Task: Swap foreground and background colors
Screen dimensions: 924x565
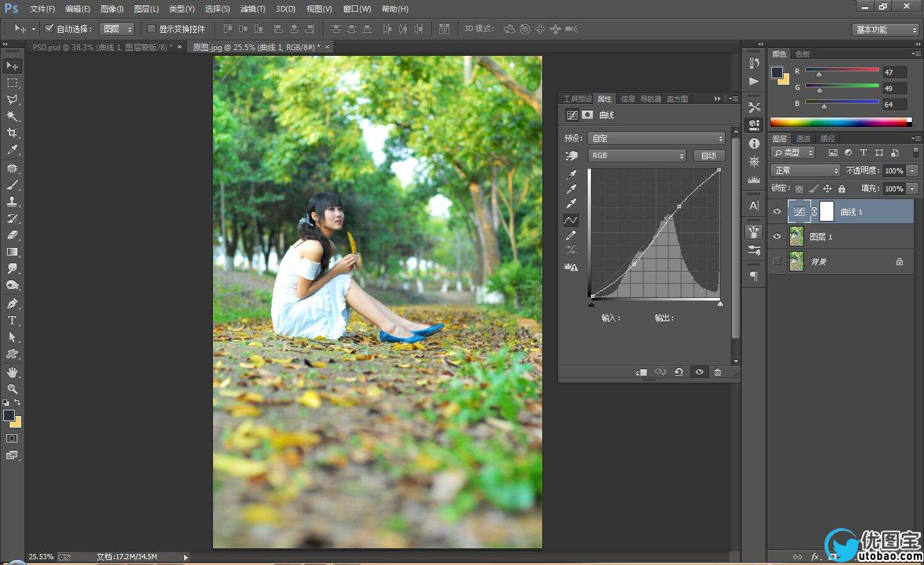Action: tap(17, 403)
